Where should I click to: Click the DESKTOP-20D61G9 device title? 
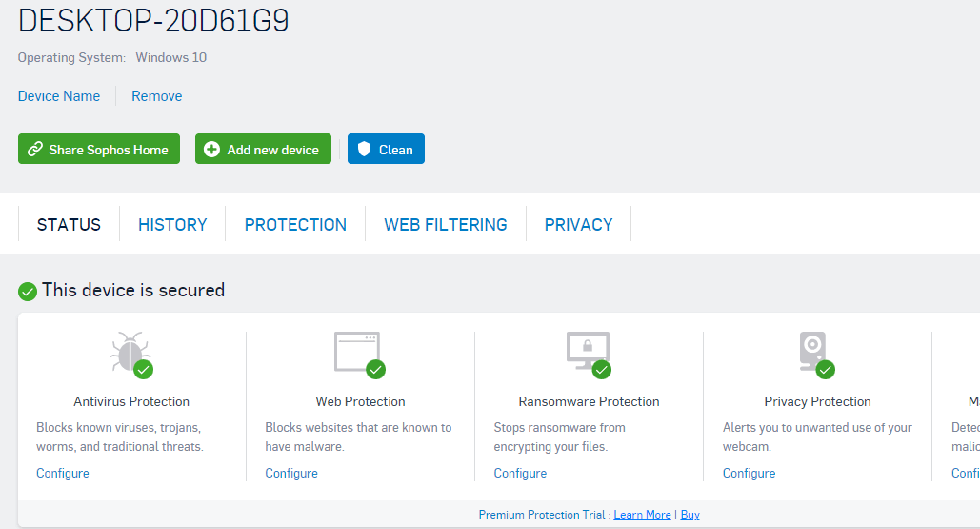[153, 21]
